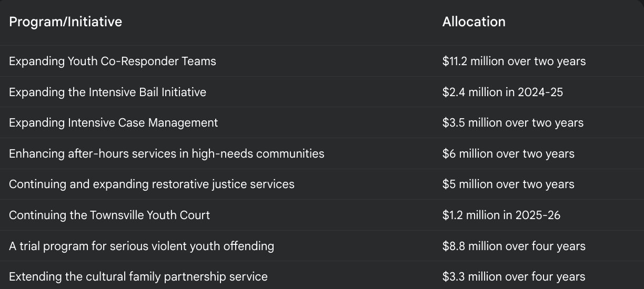This screenshot has height=289, width=644.
Task: Click the Allocation column header
Action: [474, 22]
